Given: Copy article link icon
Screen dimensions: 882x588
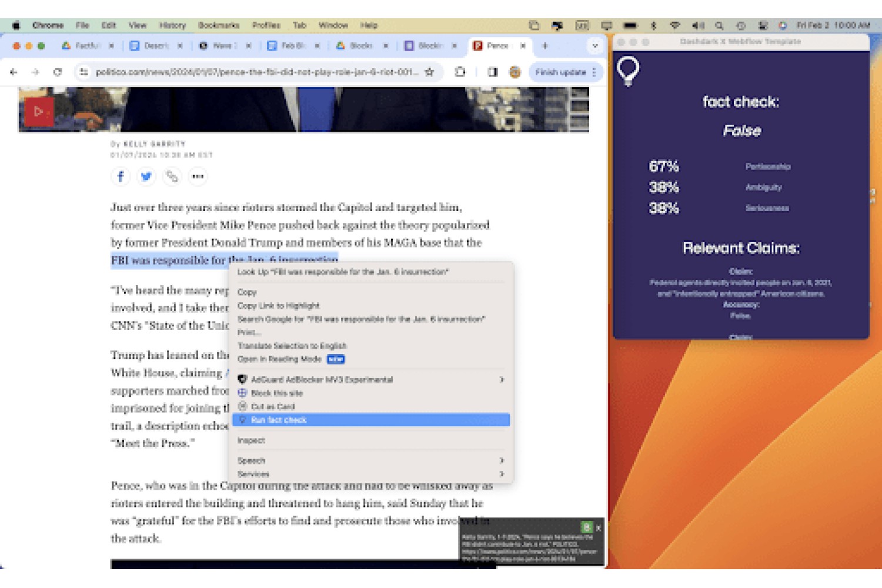Looking at the screenshot, I should pos(172,176).
